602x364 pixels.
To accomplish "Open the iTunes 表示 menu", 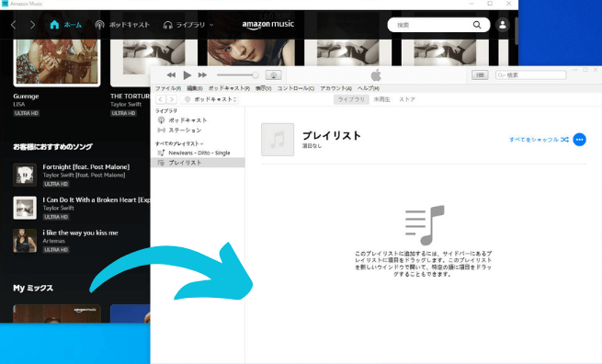I will [x=264, y=88].
